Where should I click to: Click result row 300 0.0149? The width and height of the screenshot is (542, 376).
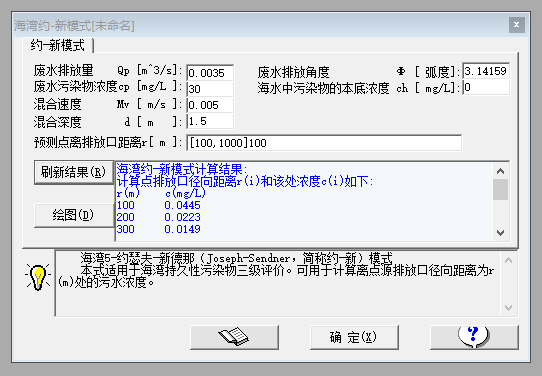159,229
